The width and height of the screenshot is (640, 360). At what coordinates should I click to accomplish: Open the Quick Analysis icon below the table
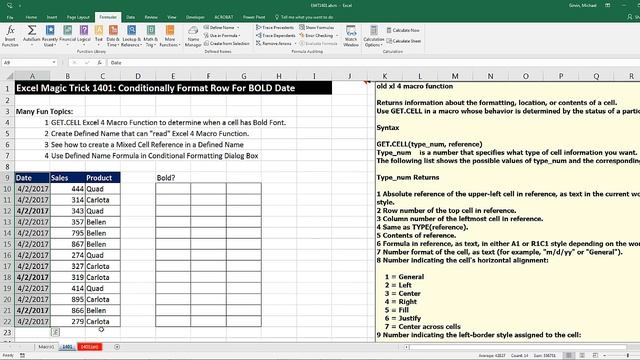(x=55, y=332)
